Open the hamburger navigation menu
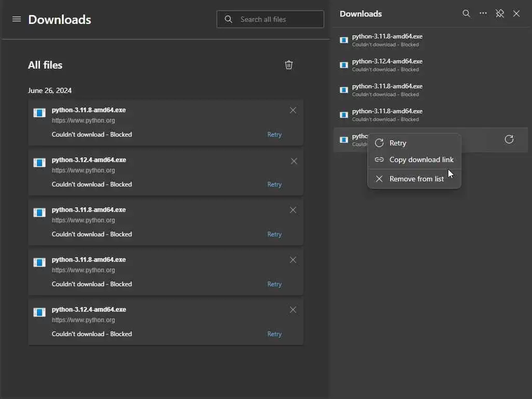Screen dimensions: 532x399 pos(17,19)
